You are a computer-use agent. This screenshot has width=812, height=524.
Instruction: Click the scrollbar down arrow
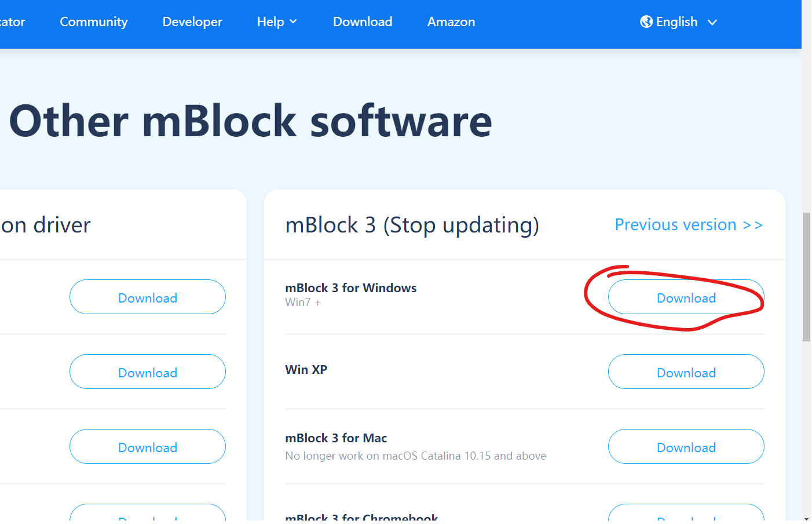(806, 518)
